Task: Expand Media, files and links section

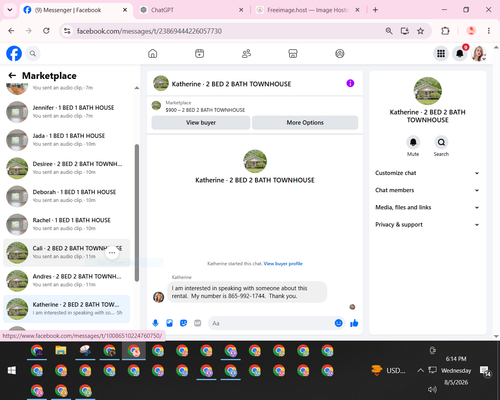Action: (427, 207)
